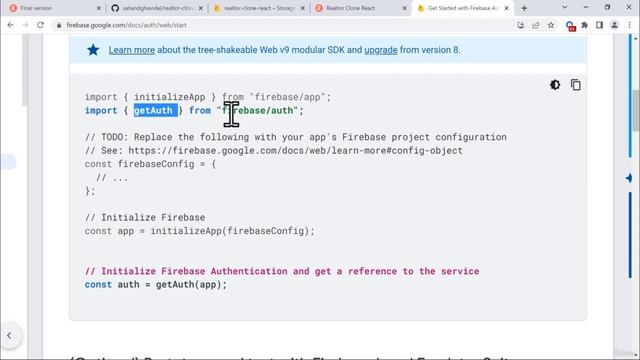Click the const auth = getAuth(app) line

156,284
